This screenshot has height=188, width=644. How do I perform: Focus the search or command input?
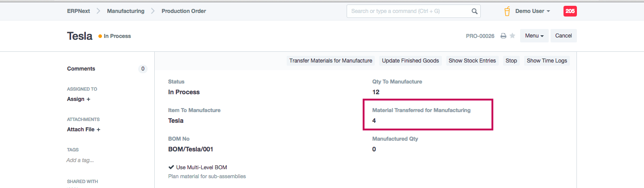point(409,11)
